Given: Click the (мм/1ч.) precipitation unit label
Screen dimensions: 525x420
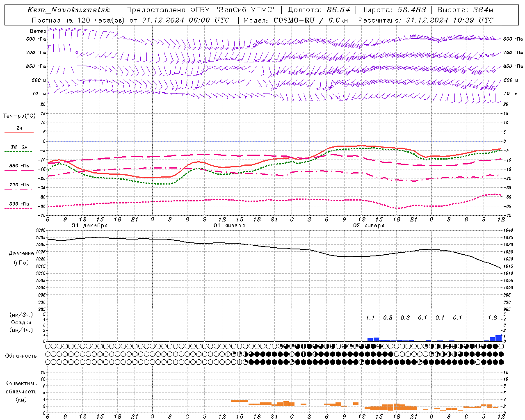Looking at the screenshot, I should (x=21, y=330).
